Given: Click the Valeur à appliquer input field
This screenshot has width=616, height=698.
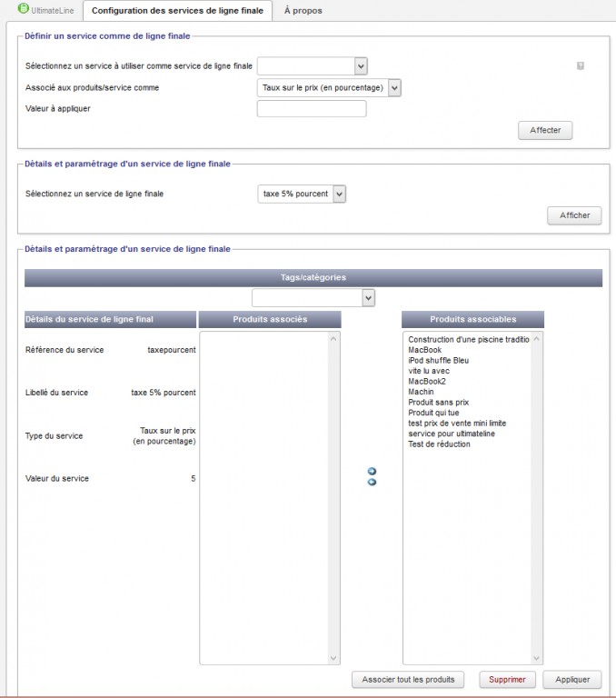Looking at the screenshot, I should 312,109.
